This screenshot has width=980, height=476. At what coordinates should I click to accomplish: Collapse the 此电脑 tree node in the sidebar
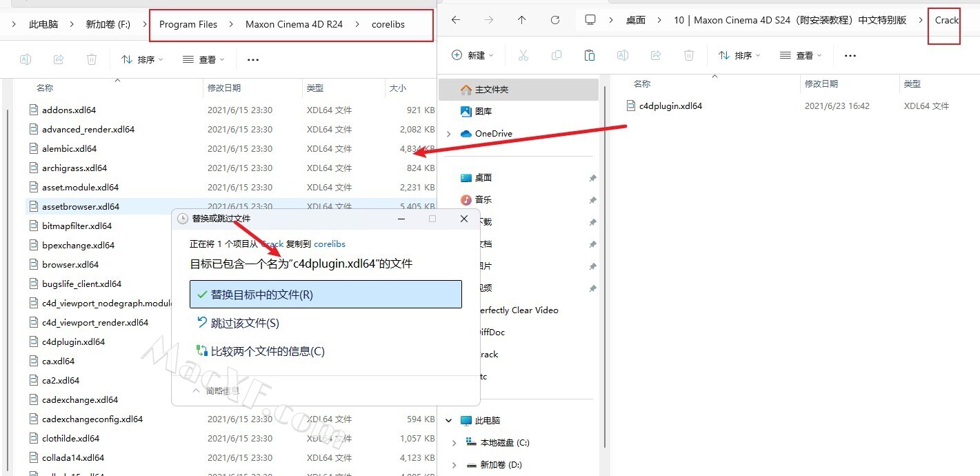(450, 421)
